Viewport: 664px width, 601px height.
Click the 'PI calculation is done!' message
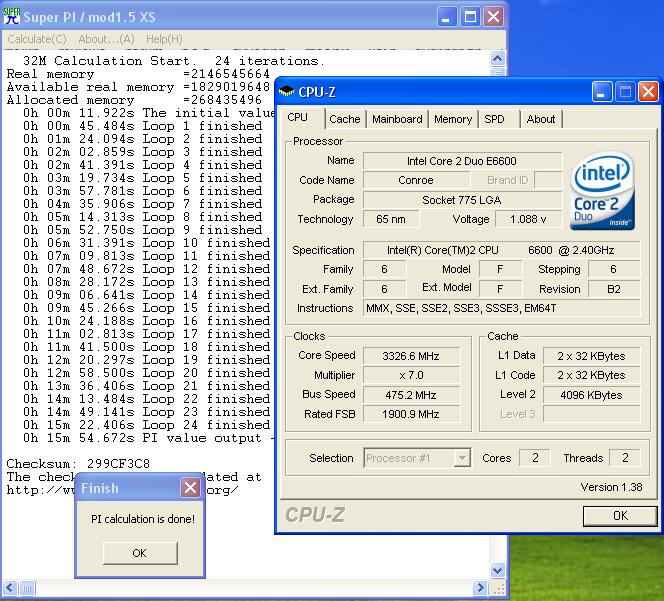coord(143,519)
